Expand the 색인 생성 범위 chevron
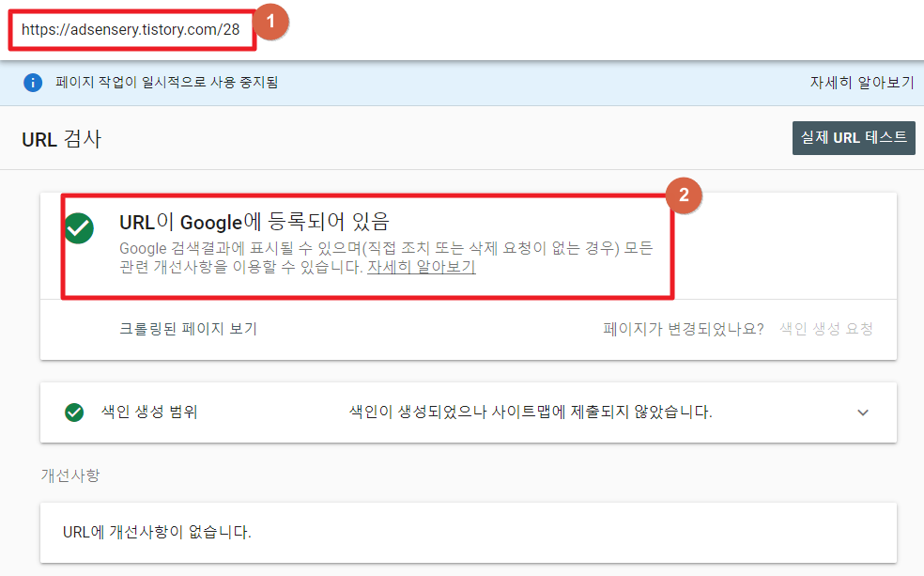The height and width of the screenshot is (576, 924). pos(863,413)
